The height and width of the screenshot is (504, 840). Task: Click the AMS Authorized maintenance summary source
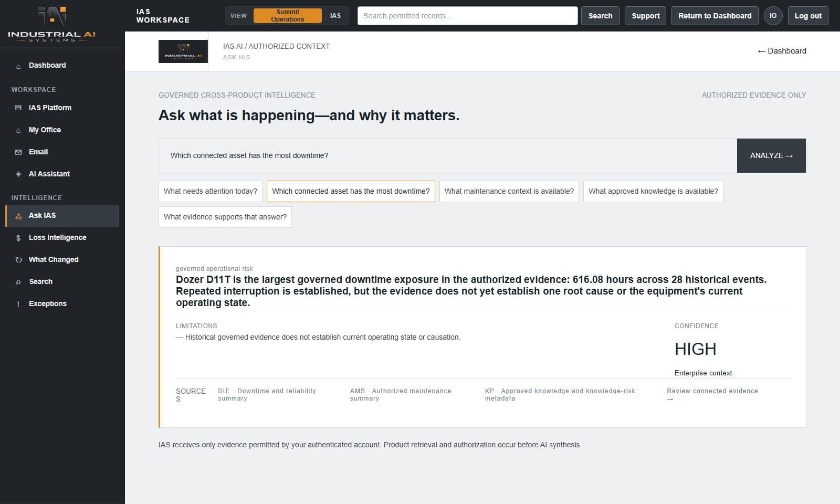(x=401, y=395)
